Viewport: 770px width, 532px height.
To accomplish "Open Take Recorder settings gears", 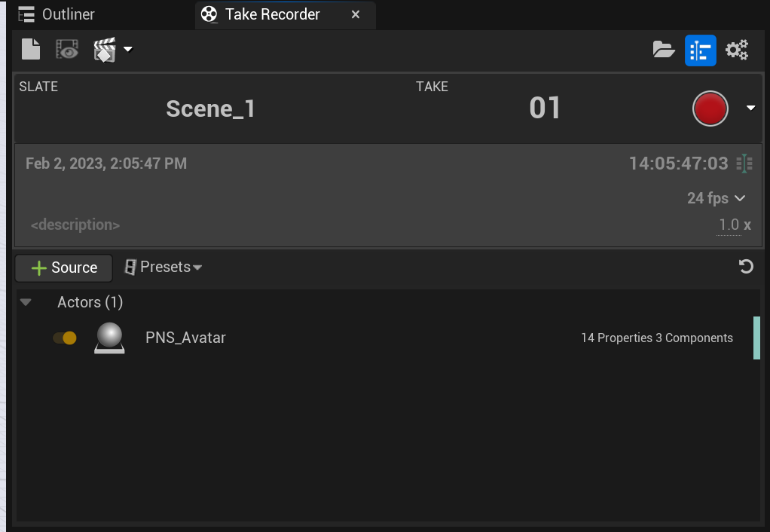I will [736, 49].
